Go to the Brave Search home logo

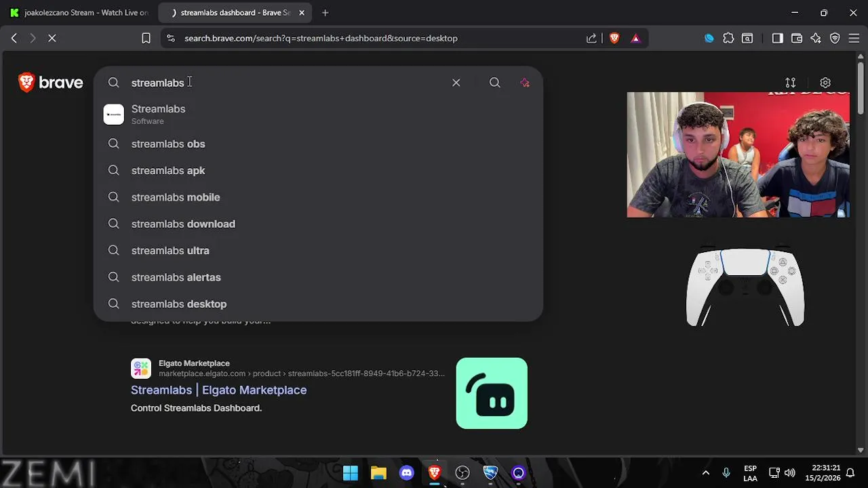(51, 83)
